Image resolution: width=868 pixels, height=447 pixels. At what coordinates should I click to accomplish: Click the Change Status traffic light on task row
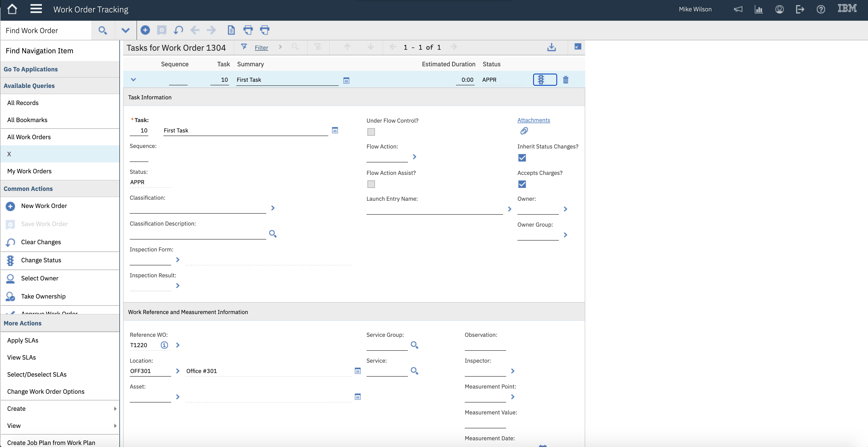[x=541, y=80]
